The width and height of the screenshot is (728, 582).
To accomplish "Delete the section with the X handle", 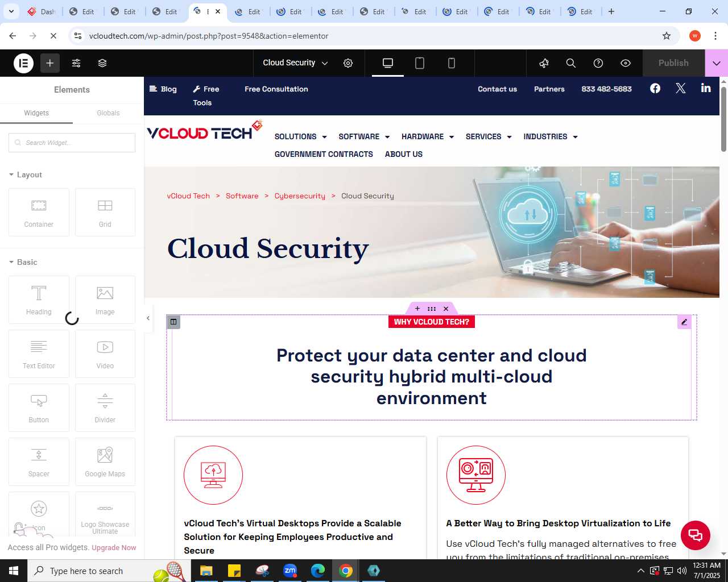I will click(x=446, y=309).
